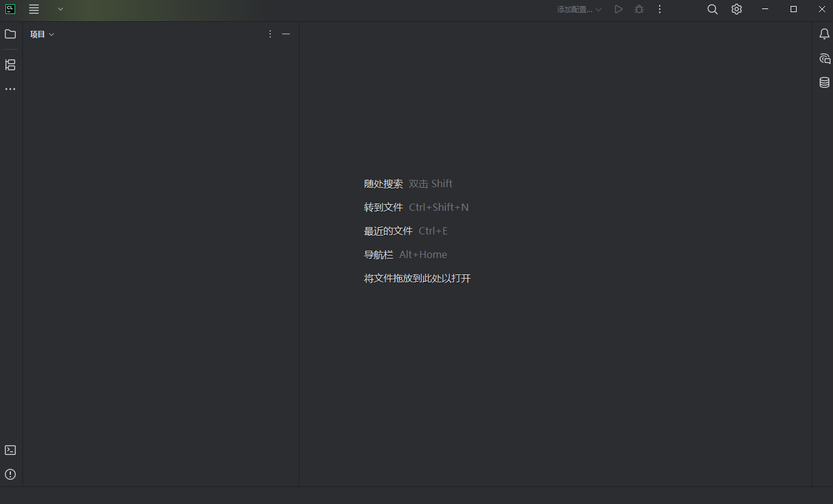Click the Run play button
The width and height of the screenshot is (833, 504).
pos(618,9)
